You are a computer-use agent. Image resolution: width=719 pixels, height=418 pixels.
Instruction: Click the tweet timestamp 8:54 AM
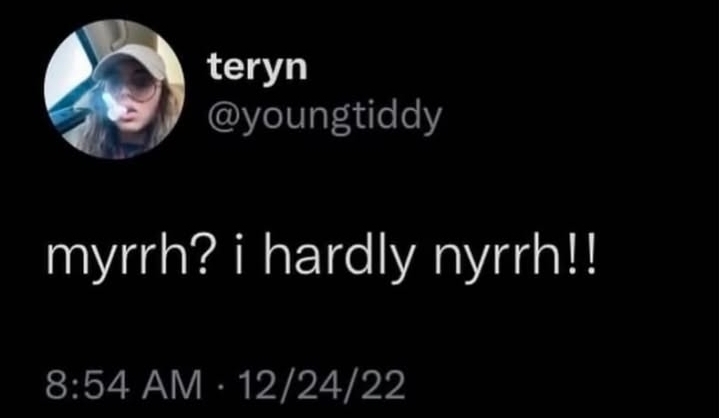(x=123, y=385)
